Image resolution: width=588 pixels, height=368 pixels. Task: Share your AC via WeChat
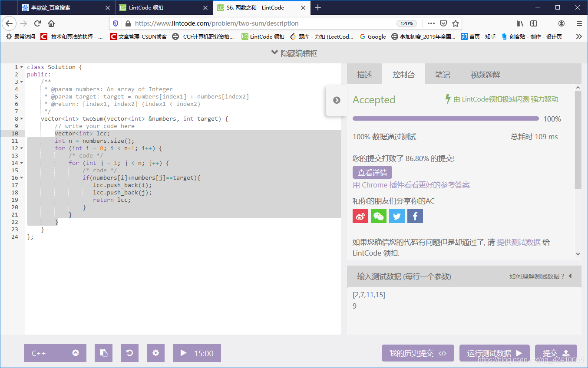[378, 216]
